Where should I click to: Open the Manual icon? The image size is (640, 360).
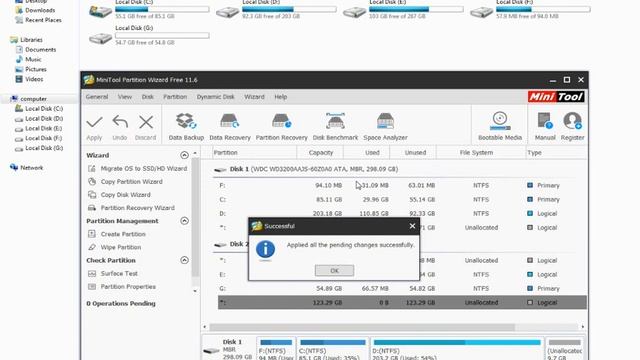tap(545, 121)
